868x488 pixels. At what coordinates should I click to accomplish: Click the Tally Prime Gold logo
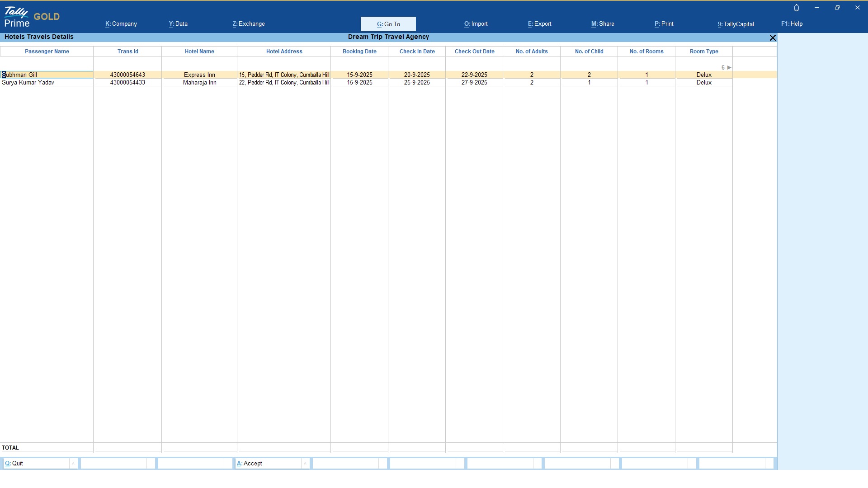click(x=32, y=17)
